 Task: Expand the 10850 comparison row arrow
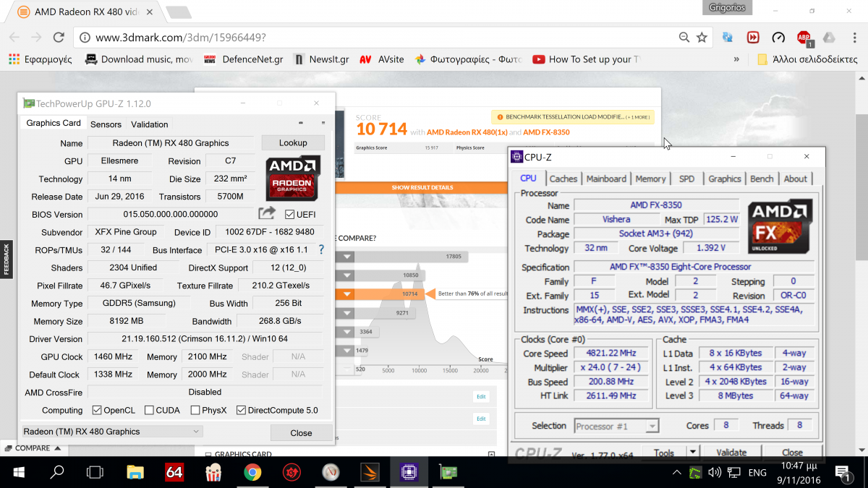pyautogui.click(x=348, y=275)
